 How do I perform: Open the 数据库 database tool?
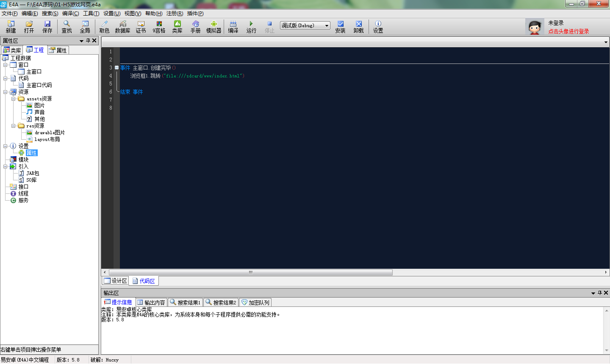click(x=122, y=27)
